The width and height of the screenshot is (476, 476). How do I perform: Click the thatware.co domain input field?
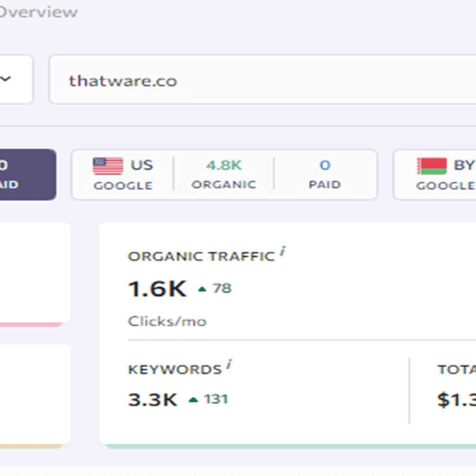(262, 79)
